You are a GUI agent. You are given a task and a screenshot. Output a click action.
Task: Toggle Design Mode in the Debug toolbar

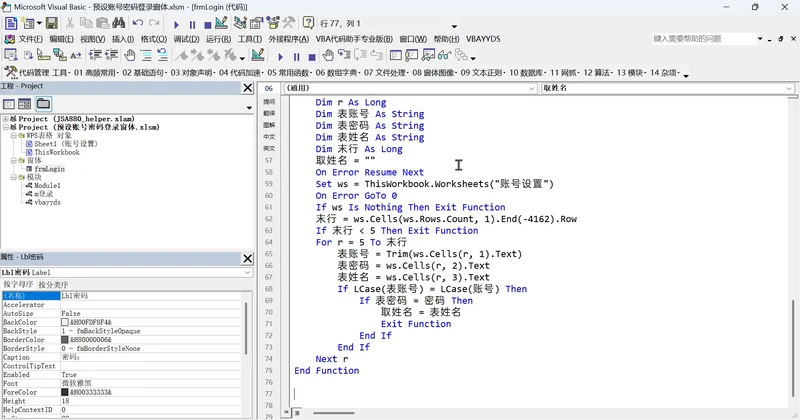[x=258, y=55]
